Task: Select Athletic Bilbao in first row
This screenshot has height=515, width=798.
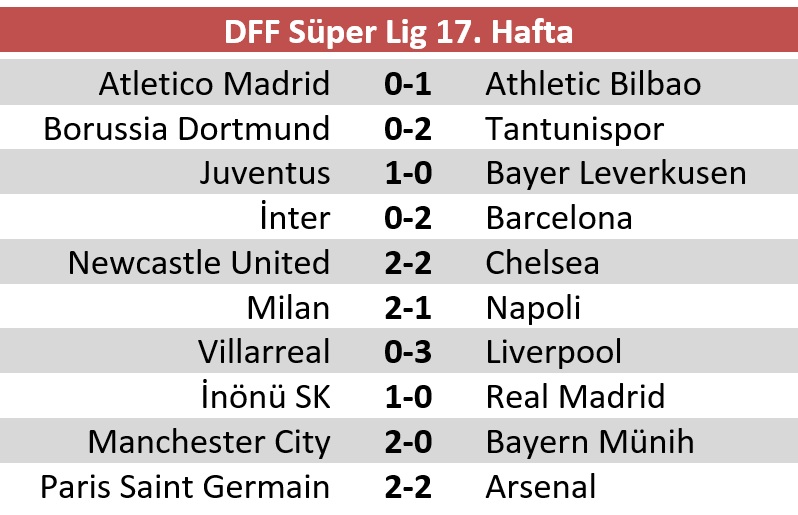Action: tap(593, 83)
